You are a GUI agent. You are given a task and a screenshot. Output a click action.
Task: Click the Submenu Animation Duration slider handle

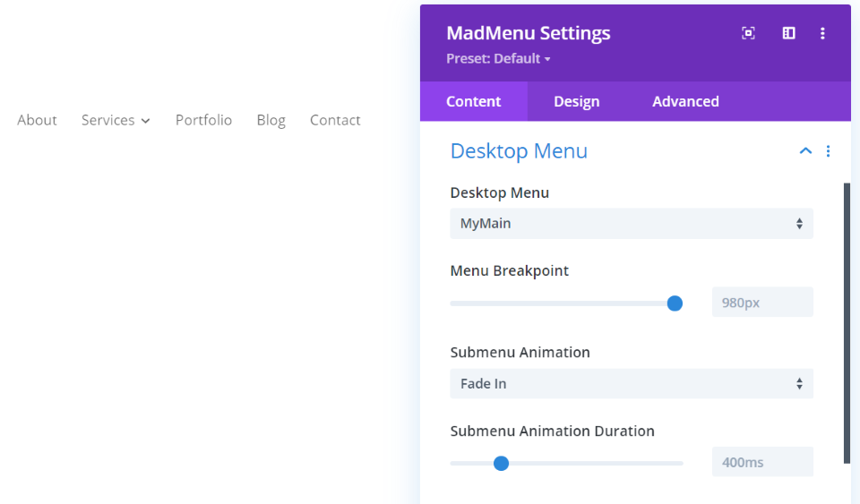[x=502, y=463]
